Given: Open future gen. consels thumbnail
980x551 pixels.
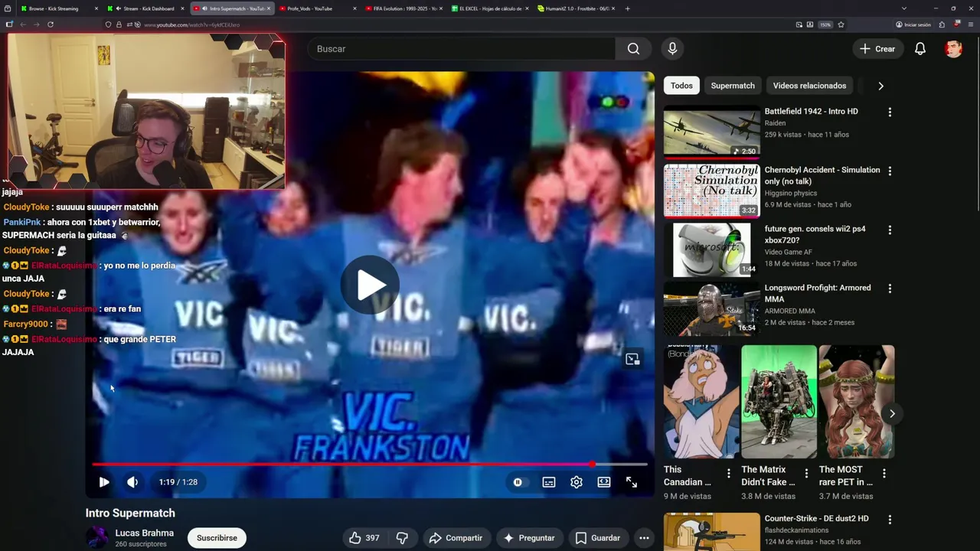Looking at the screenshot, I should tap(711, 249).
